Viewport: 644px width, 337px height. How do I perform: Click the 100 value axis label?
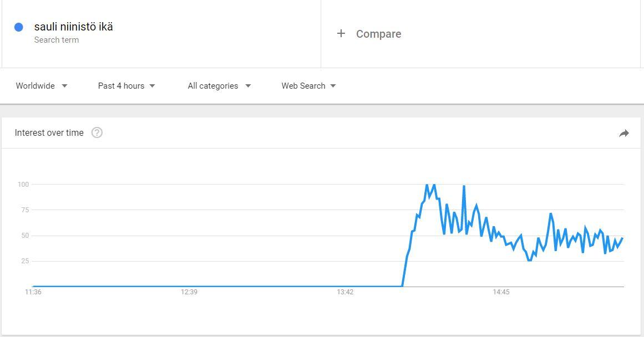tap(23, 185)
